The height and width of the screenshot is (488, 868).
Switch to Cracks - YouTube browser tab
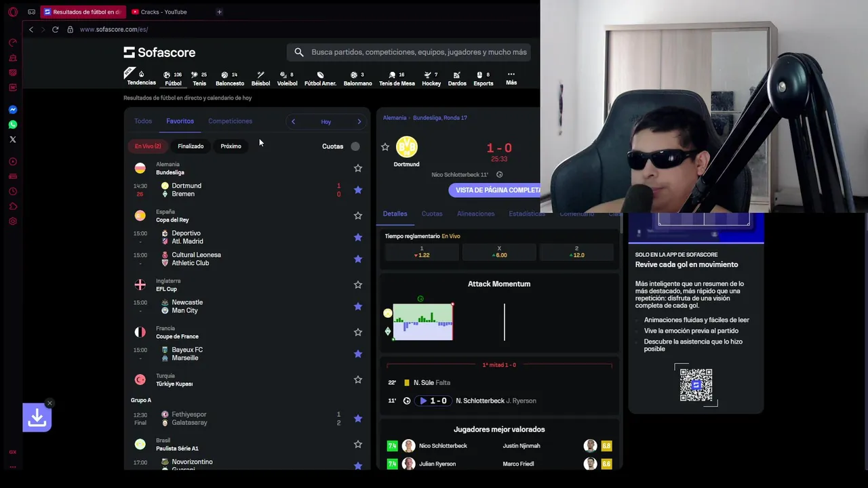tap(163, 12)
